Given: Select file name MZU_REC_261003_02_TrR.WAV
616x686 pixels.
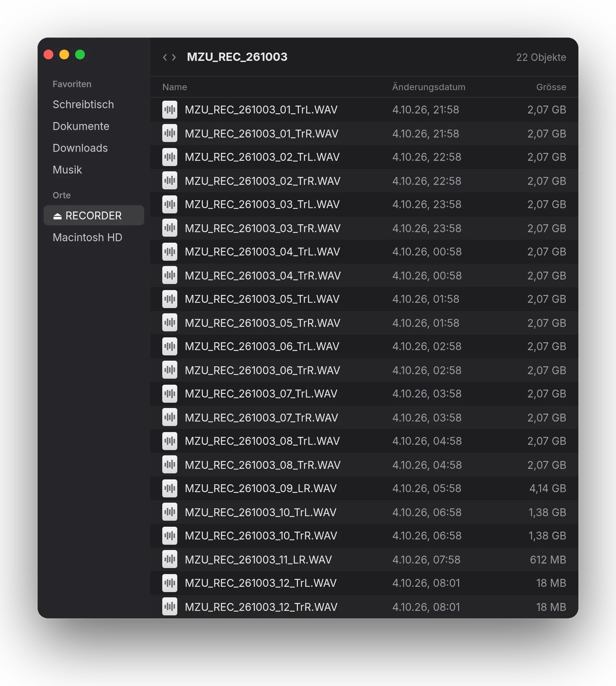Looking at the screenshot, I should coord(263,181).
